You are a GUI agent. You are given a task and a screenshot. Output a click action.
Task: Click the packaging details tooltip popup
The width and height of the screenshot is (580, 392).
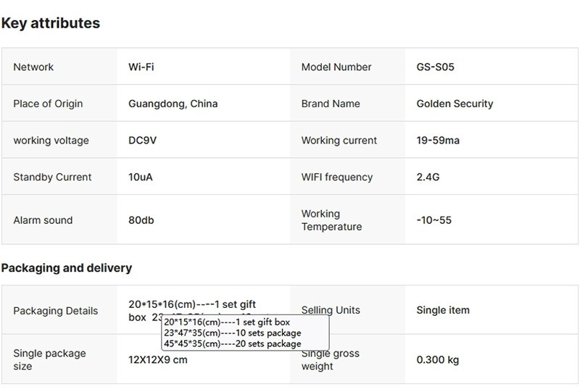click(x=245, y=333)
